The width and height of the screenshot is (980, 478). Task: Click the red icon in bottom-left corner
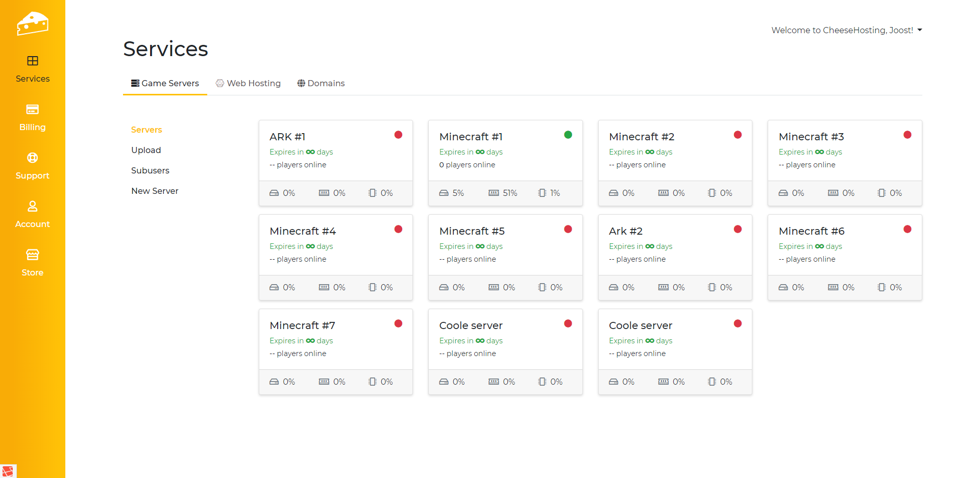[x=8, y=471]
